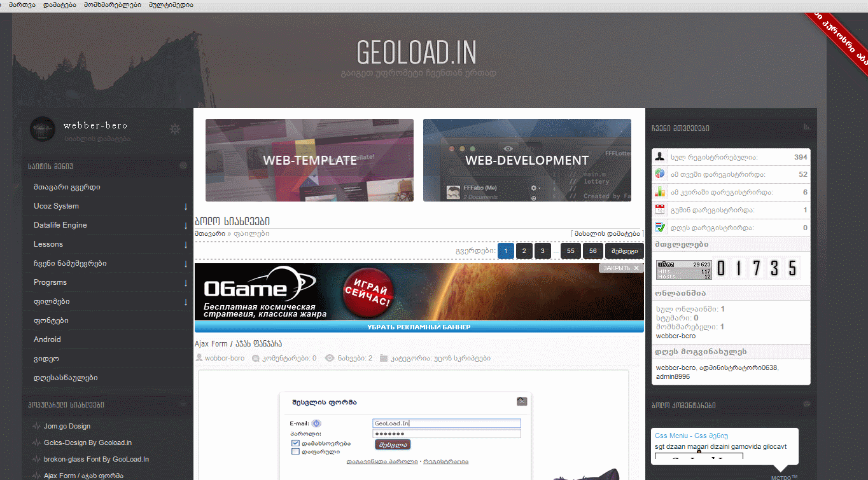Click the total registered user silhouette icon
Screen dimensions: 868x480
(660, 156)
